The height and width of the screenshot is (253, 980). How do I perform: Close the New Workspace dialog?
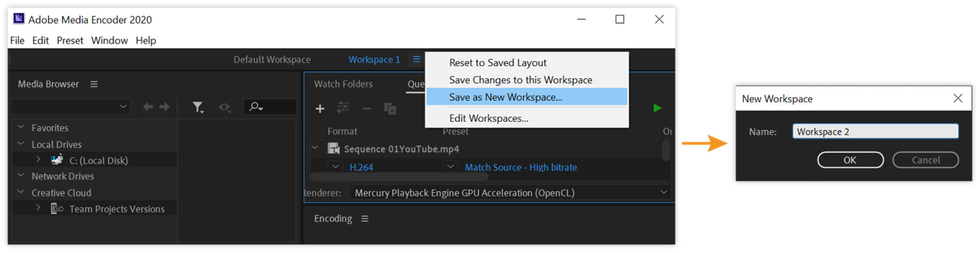958,98
